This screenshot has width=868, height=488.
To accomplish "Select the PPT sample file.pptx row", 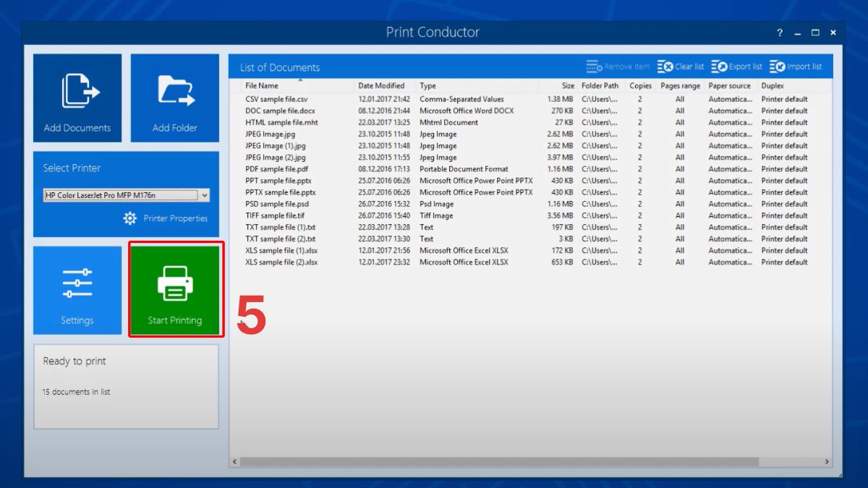I will (x=532, y=181).
